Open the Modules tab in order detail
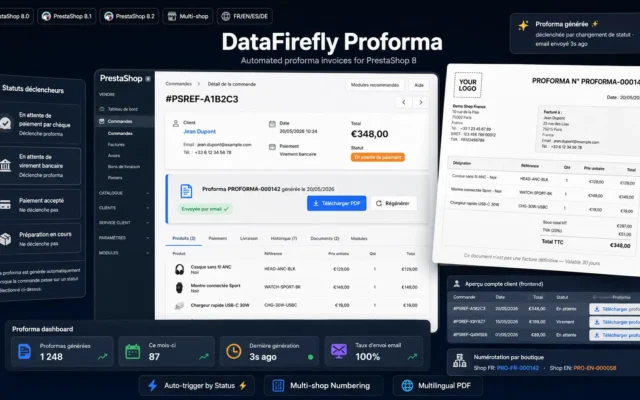The height and width of the screenshot is (400, 640). pyautogui.click(x=359, y=238)
